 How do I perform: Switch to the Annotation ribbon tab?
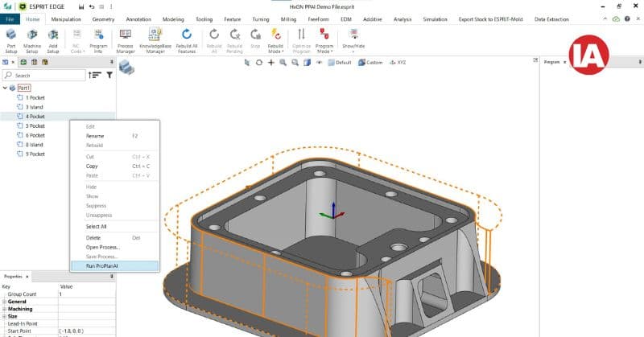point(138,19)
